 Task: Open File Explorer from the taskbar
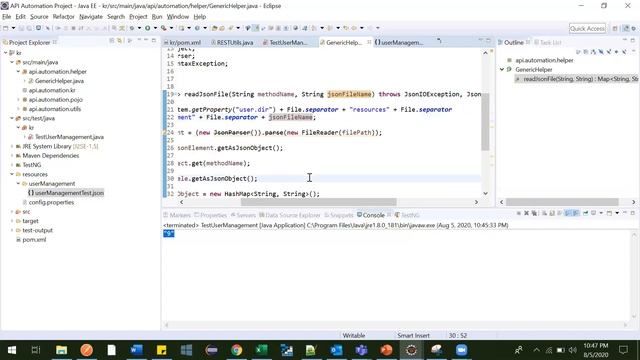pos(61,350)
